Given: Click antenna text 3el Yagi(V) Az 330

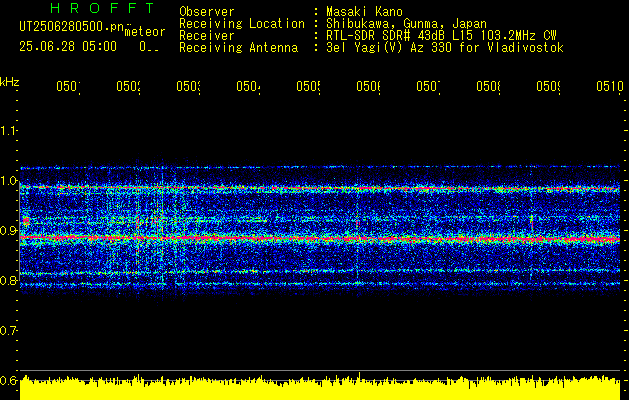Looking at the screenshot, I should (390, 48).
